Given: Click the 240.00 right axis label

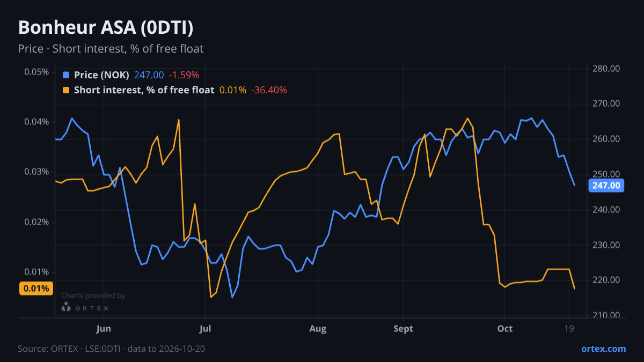Looking at the screenshot, I should click(x=608, y=210).
